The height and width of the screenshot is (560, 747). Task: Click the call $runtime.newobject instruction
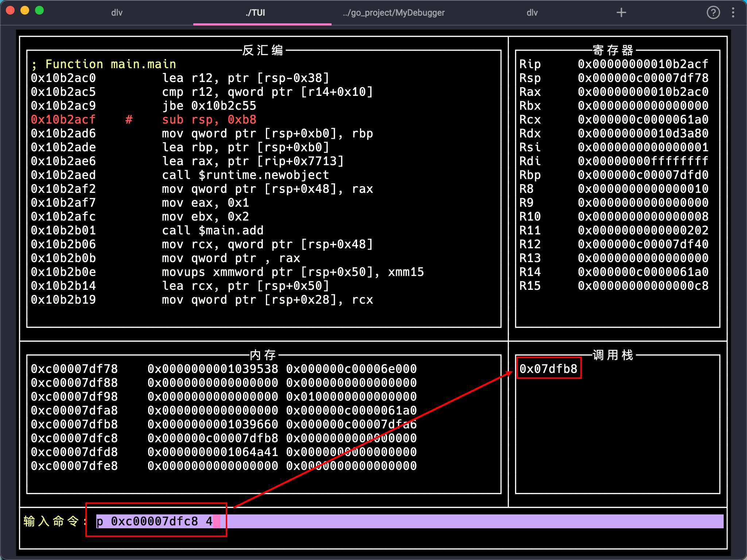245,175
